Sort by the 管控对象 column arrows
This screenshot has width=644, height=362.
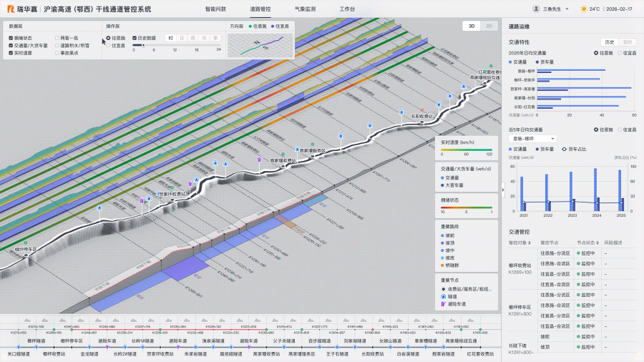click(530, 243)
